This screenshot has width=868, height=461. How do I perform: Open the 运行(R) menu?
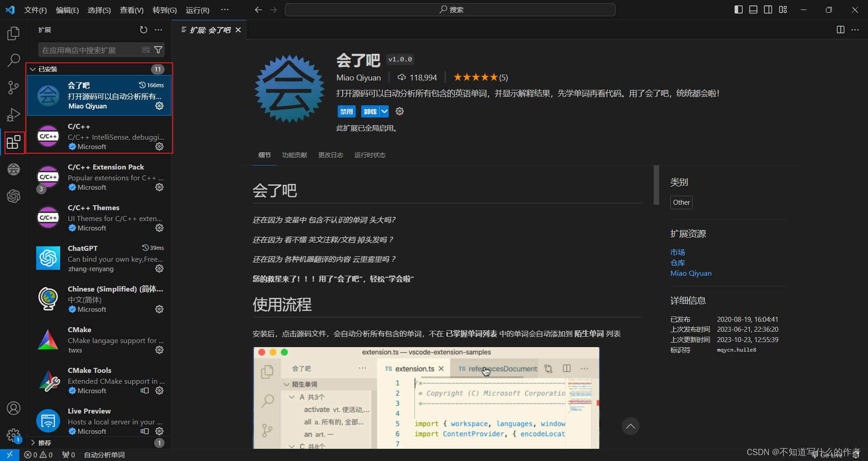click(198, 10)
